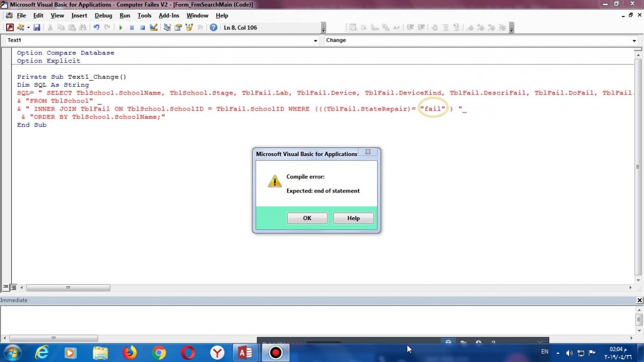644x362 pixels.
Task: Close the compile error dialog with X
Action: coord(368,152)
